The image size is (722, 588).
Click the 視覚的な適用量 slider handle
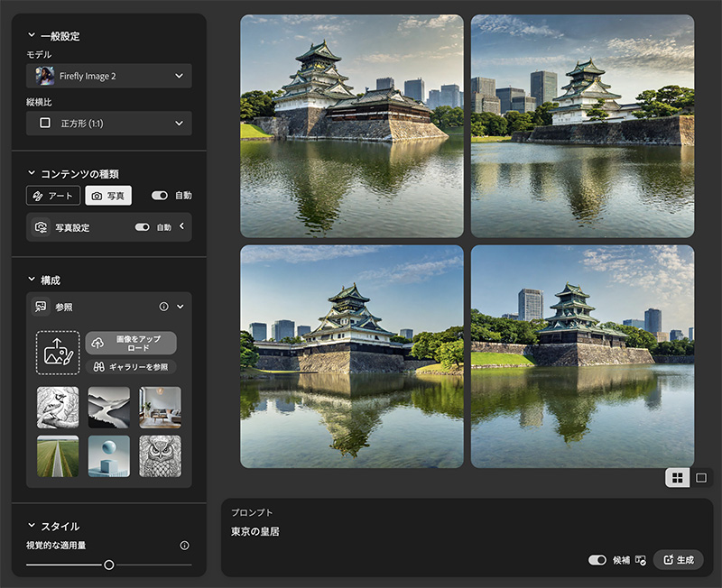(x=109, y=565)
